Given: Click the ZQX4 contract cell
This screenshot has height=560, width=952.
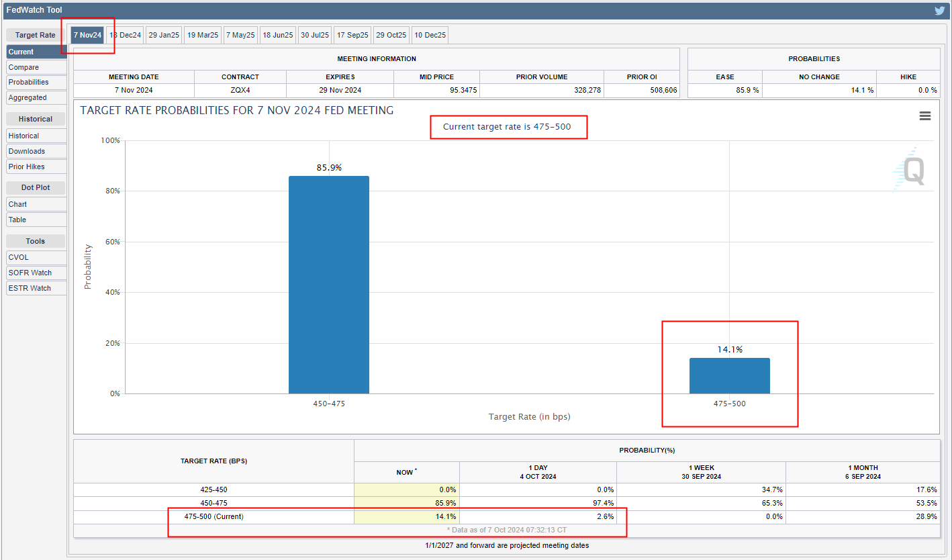Looking at the screenshot, I should click(240, 90).
